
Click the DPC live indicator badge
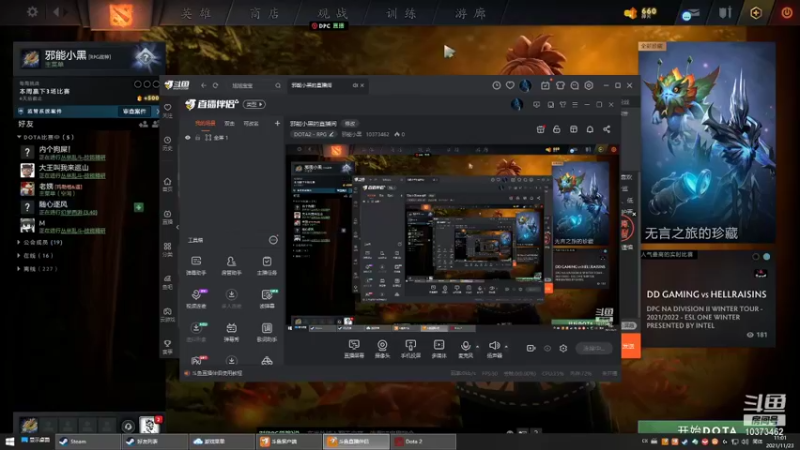pos(329,26)
